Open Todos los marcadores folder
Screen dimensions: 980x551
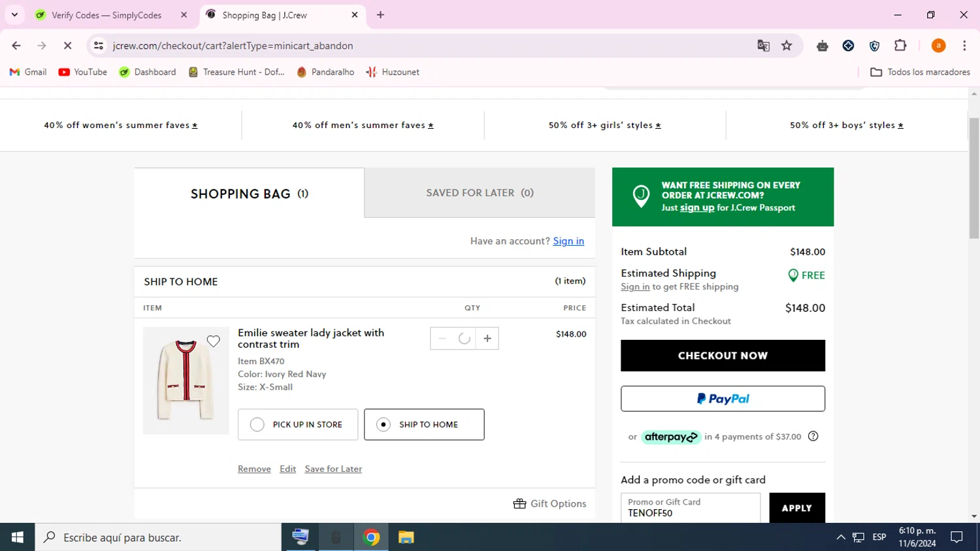tap(921, 72)
